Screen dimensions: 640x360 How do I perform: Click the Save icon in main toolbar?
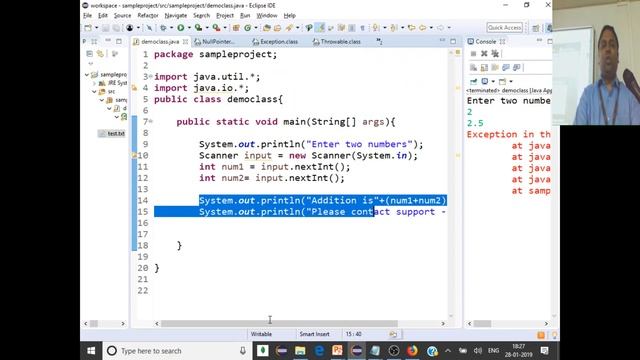(x=105, y=28)
